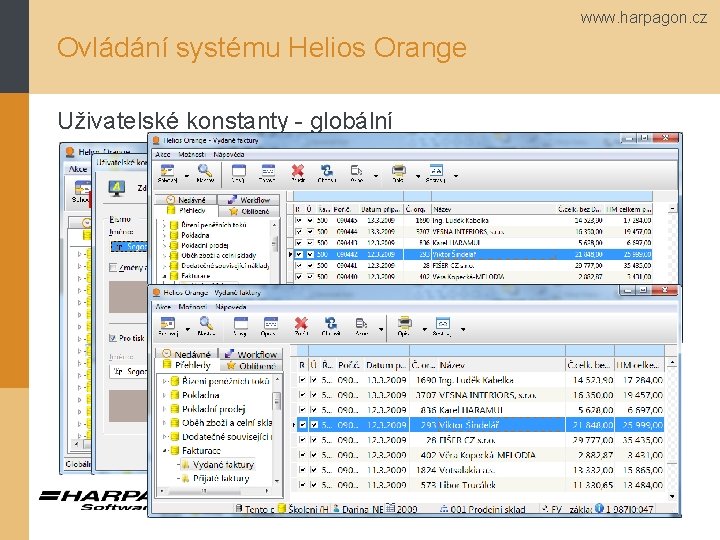This screenshot has height=540, width=720.
Task: Click the Školení database icon in the status bar
Action: (x=282, y=509)
